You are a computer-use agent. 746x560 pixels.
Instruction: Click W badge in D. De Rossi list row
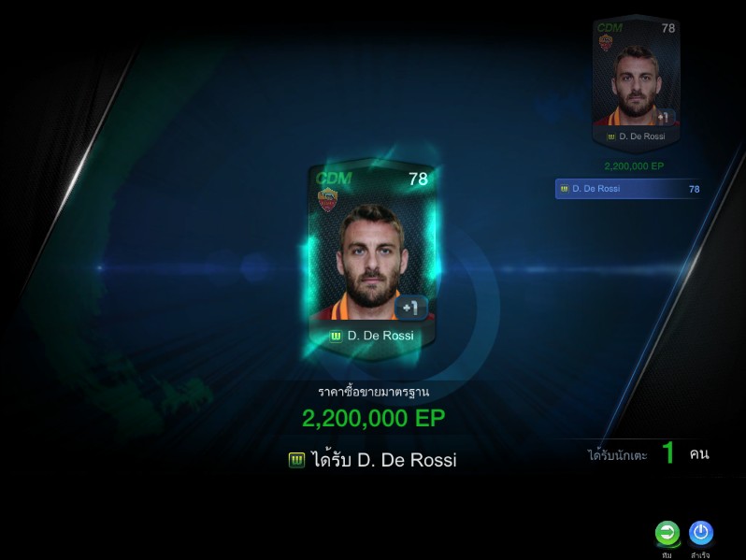[x=565, y=189]
